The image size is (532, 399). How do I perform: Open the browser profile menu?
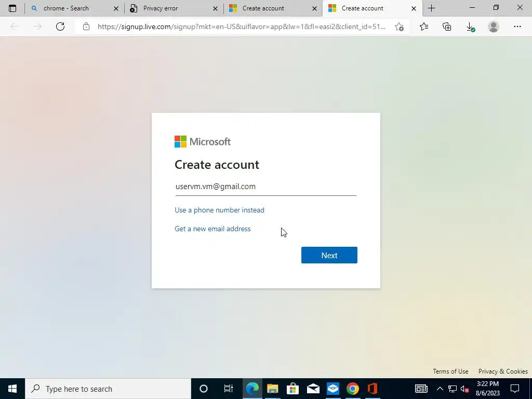(x=494, y=26)
